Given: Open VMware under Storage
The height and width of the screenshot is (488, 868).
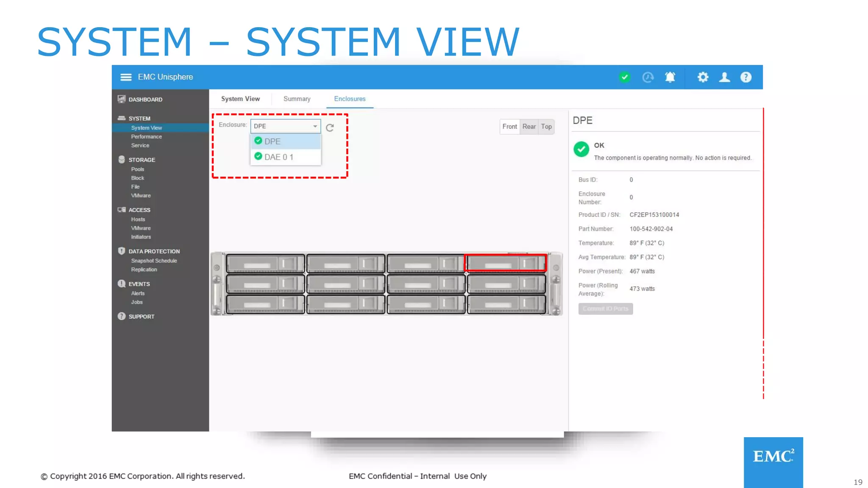Looking at the screenshot, I should click(x=141, y=196).
